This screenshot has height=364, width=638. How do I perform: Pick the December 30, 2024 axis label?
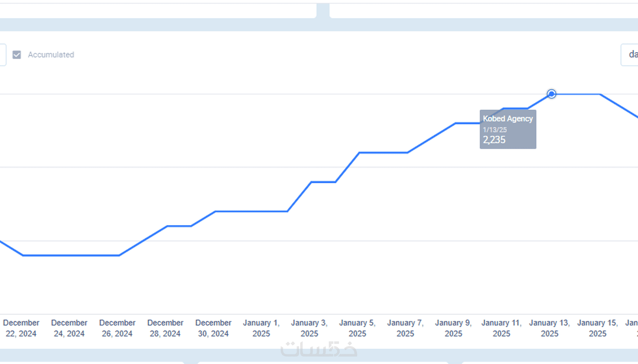[213, 328]
